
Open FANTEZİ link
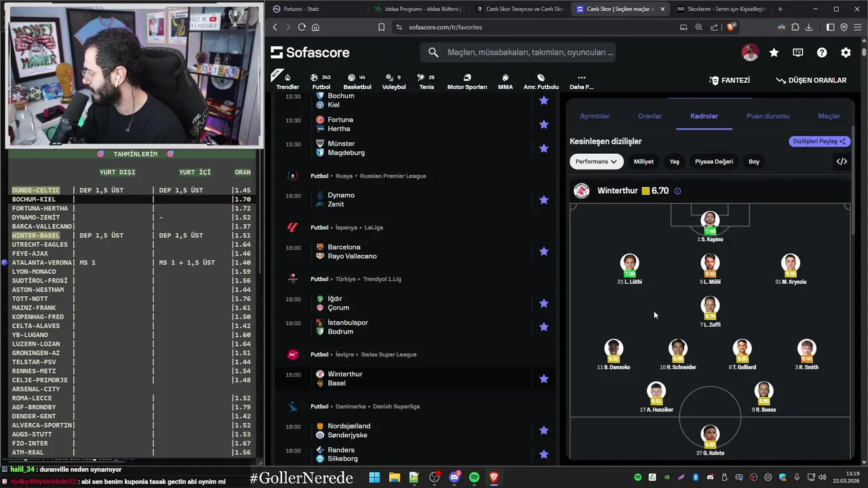[730, 80]
